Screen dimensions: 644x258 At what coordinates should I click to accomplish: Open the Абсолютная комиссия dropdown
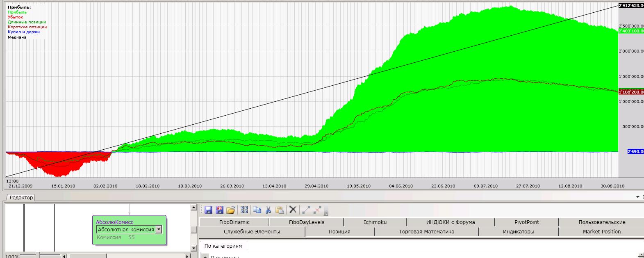point(159,230)
